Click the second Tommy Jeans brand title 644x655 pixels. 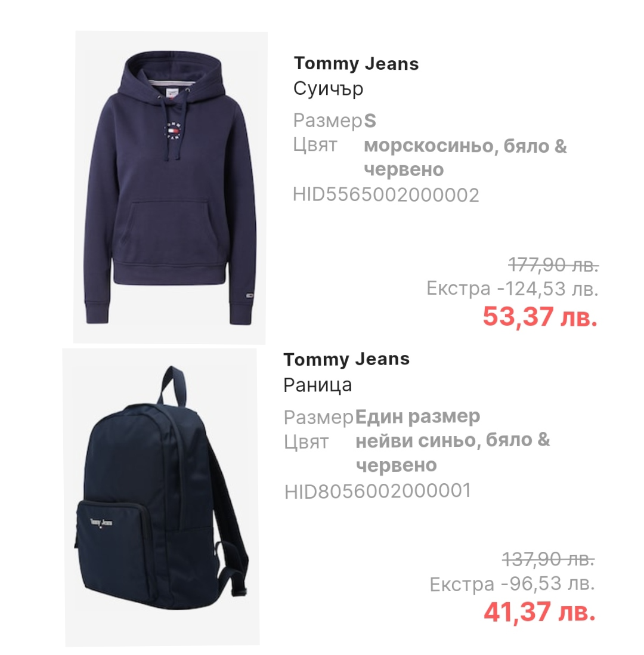346,359
